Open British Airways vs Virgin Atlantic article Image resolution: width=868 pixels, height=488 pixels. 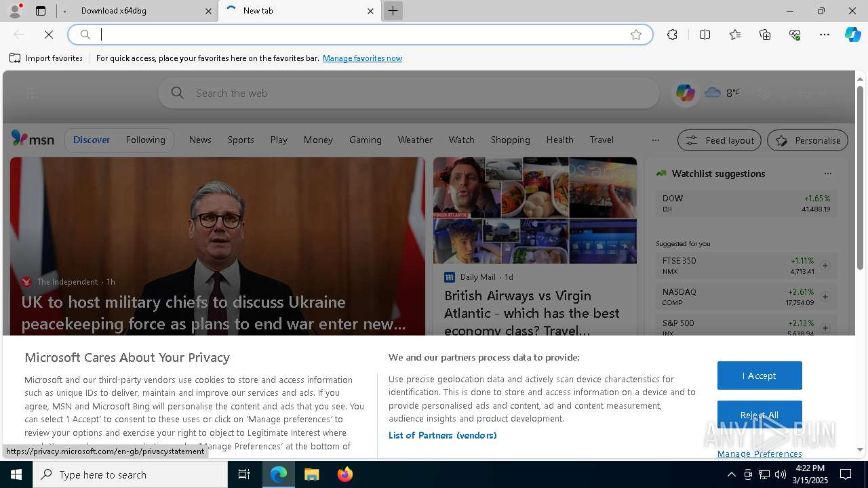[x=532, y=313]
